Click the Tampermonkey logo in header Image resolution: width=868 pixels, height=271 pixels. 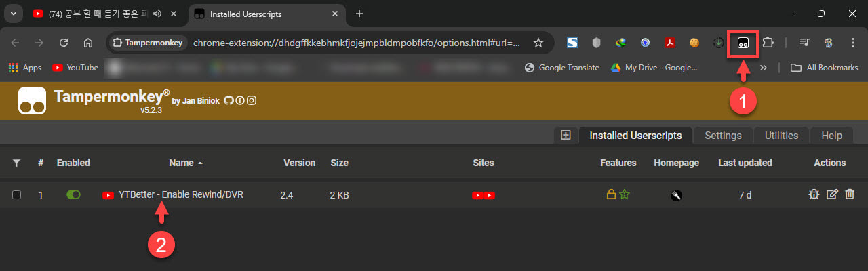(x=33, y=100)
